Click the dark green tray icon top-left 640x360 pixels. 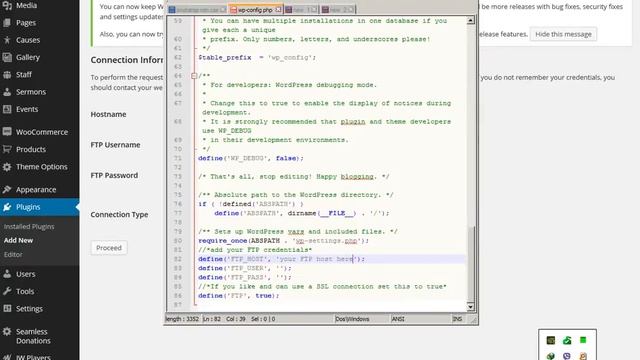[x=551, y=340]
